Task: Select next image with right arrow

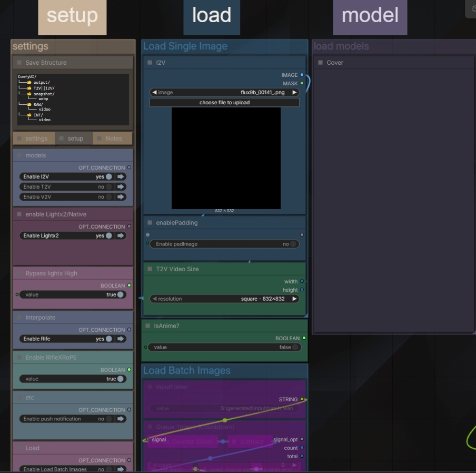Action: 294,92
